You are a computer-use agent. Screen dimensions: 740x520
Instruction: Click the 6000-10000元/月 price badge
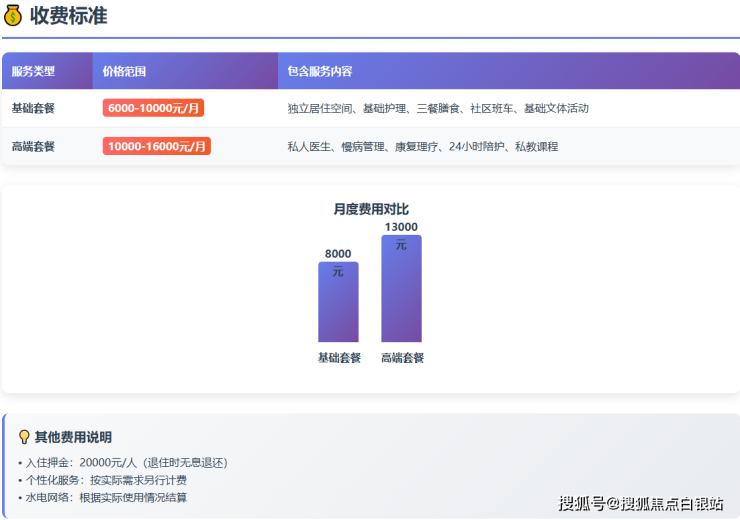(153, 108)
